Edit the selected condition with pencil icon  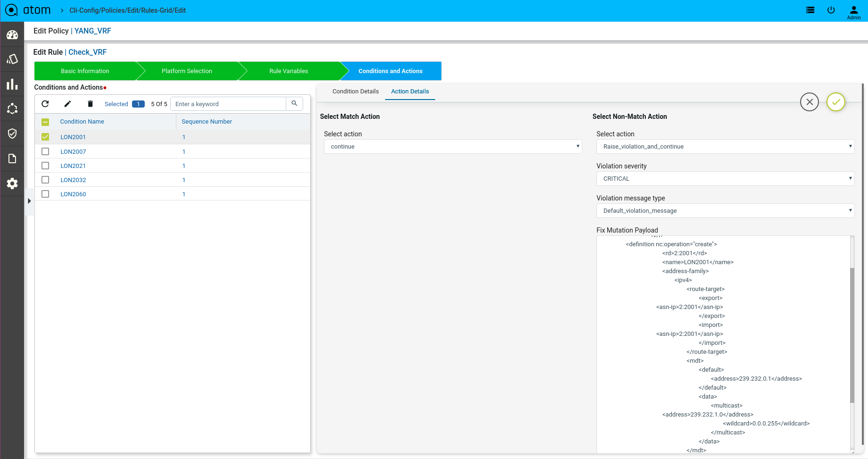pos(67,104)
